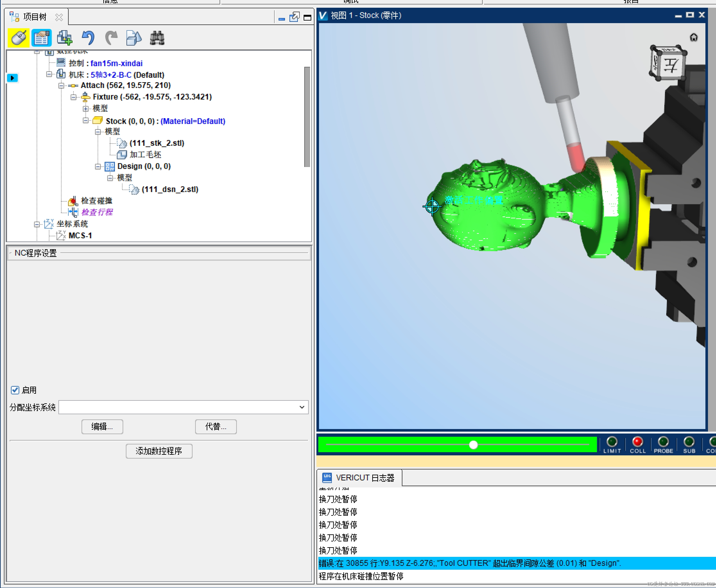Click the 添加数控程序 button
The width and height of the screenshot is (716, 588).
(159, 451)
